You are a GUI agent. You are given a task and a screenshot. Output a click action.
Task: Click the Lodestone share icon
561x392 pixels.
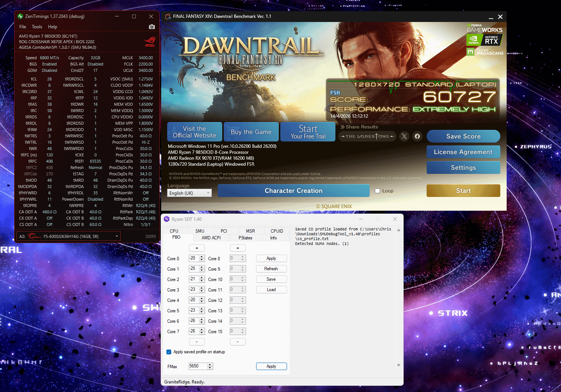pyautogui.click(x=367, y=136)
